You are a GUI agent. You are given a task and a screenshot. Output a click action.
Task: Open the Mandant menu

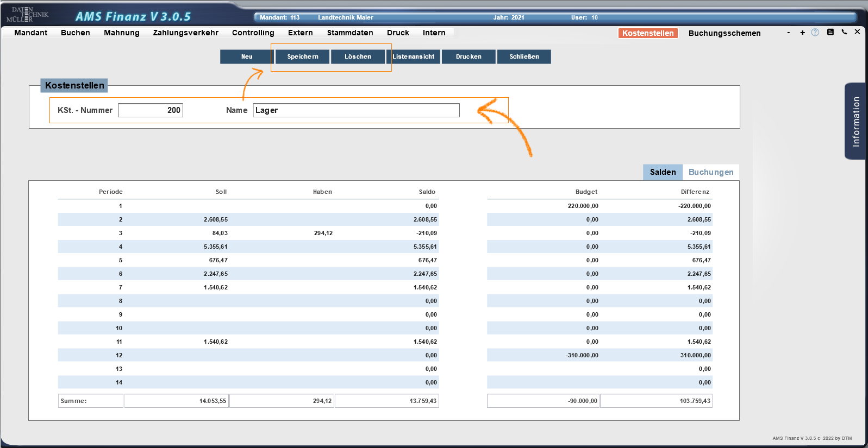[30, 33]
